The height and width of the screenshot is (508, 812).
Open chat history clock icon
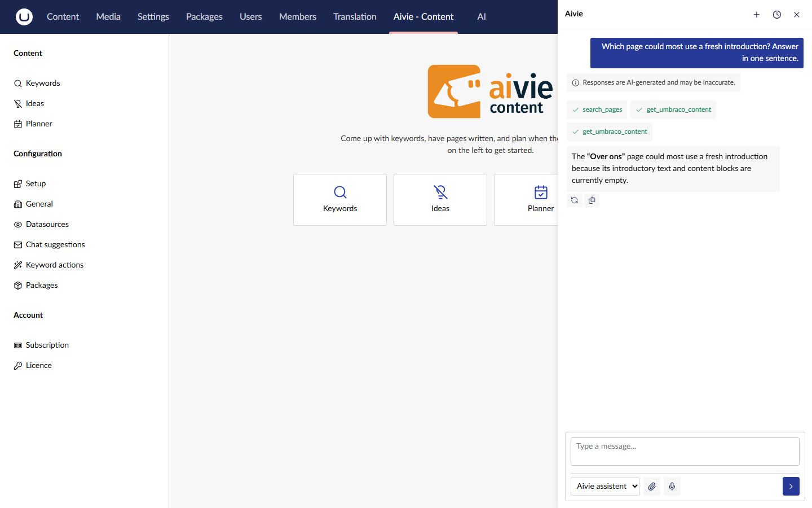[x=777, y=15]
